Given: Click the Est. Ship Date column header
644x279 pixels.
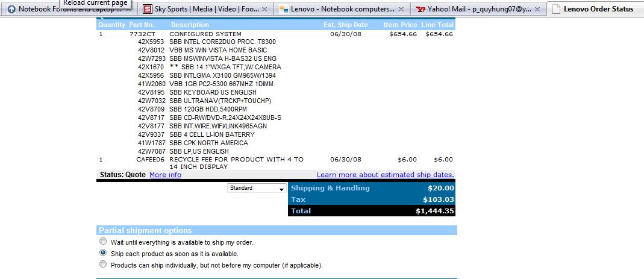Looking at the screenshot, I should (x=345, y=25).
